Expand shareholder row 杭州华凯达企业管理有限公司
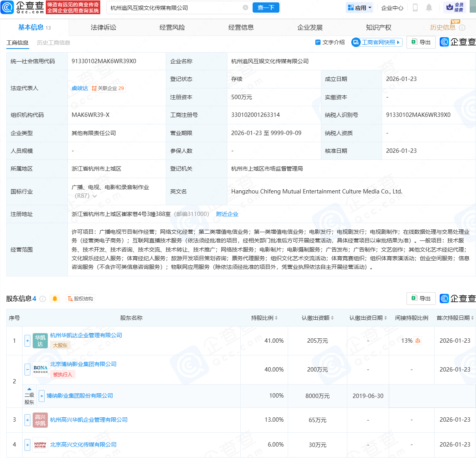 pyautogui.click(x=27, y=341)
